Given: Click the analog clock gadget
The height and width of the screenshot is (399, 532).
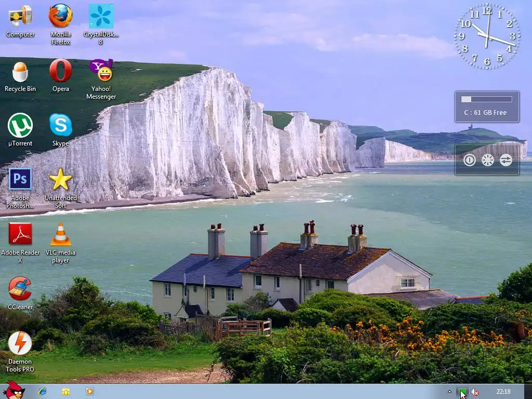Looking at the screenshot, I should (x=487, y=36).
